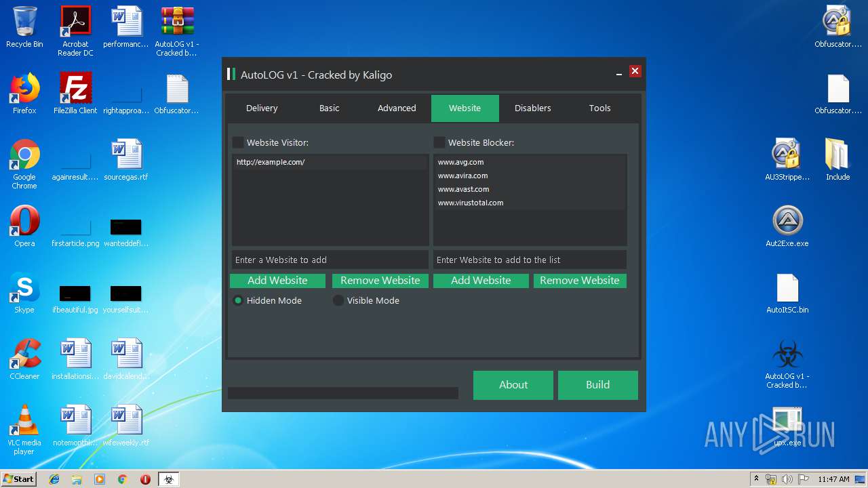Open the Include folder icon
The width and height of the screenshot is (868, 488).
(837, 160)
